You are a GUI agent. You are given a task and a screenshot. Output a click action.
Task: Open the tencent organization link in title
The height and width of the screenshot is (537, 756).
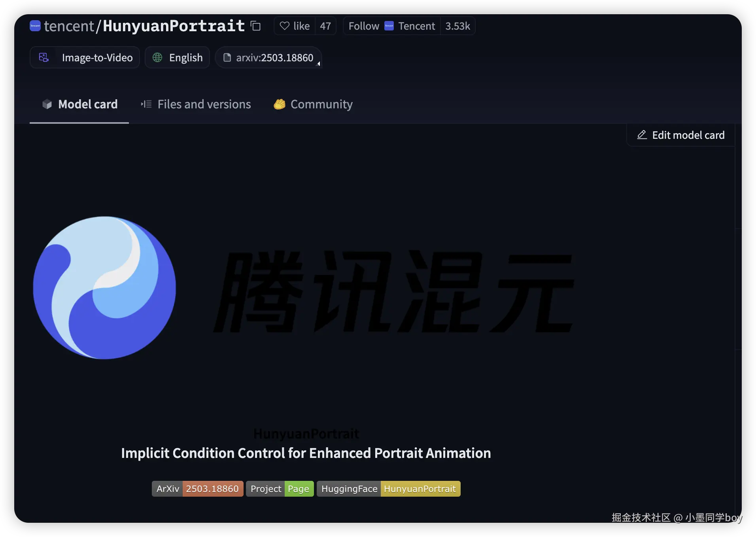(69, 26)
